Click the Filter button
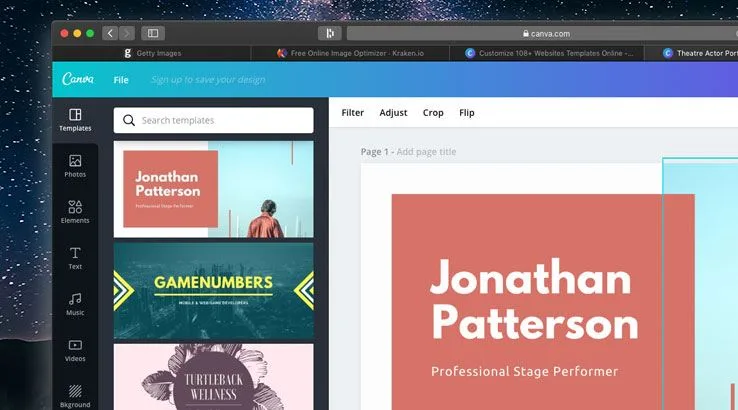The height and width of the screenshot is (410, 738). [x=352, y=113]
